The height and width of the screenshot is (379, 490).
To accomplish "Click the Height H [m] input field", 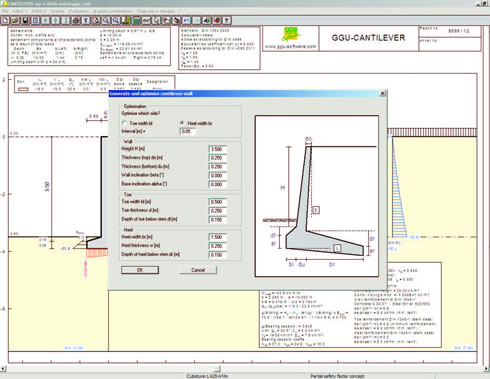I will 218,149.
